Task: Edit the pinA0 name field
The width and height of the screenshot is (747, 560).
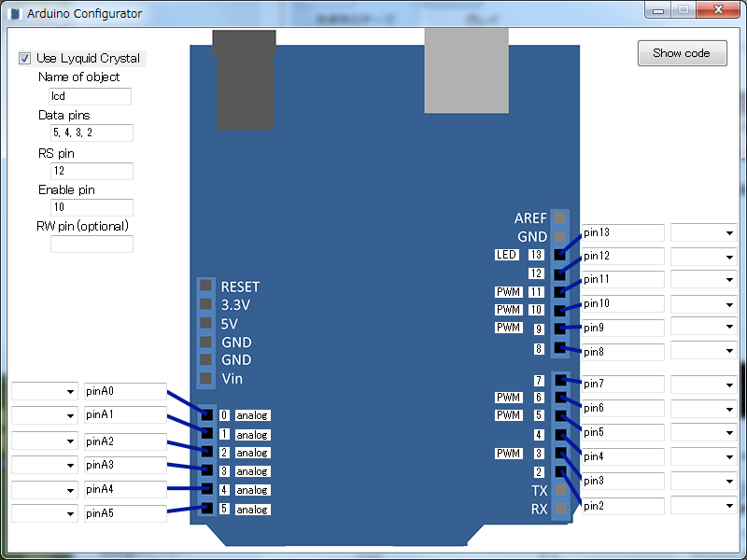Action: [x=125, y=391]
